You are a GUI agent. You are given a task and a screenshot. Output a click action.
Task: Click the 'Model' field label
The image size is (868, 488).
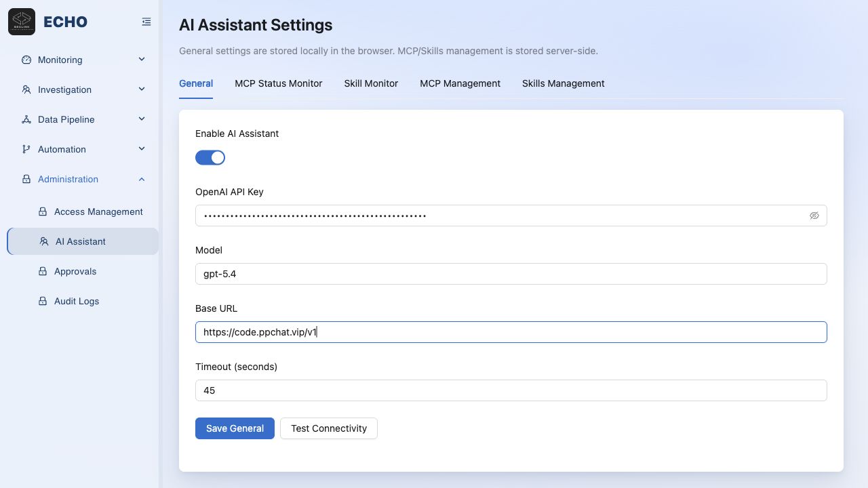click(209, 250)
